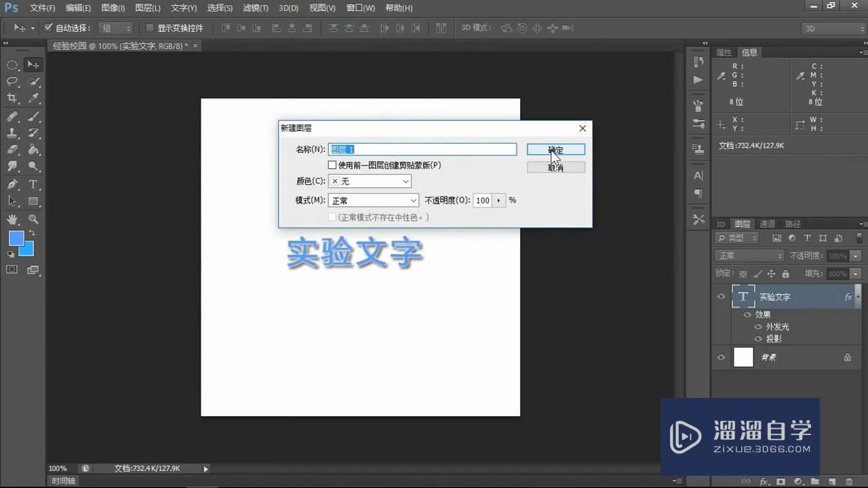This screenshot has height=488, width=868.
Task: Open opacity slider arrow in new layer dialog
Action: (x=499, y=201)
